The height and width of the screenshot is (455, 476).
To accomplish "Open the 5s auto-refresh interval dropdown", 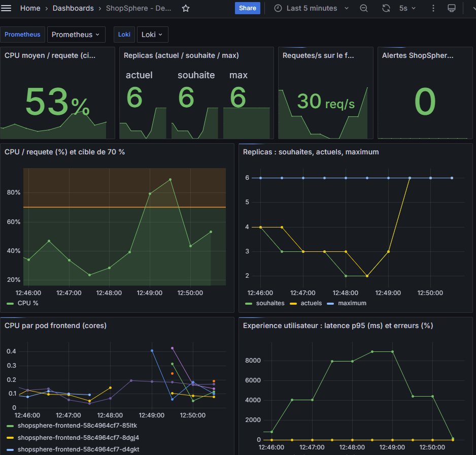I will click(x=407, y=8).
